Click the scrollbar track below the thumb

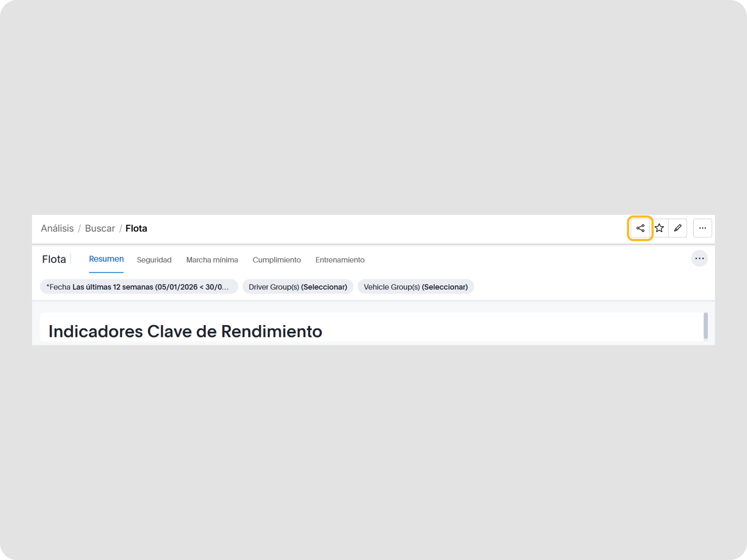pyautogui.click(x=705, y=340)
